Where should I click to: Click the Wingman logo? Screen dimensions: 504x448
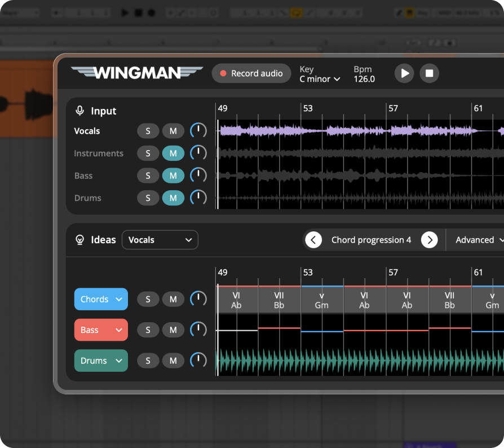coord(137,73)
